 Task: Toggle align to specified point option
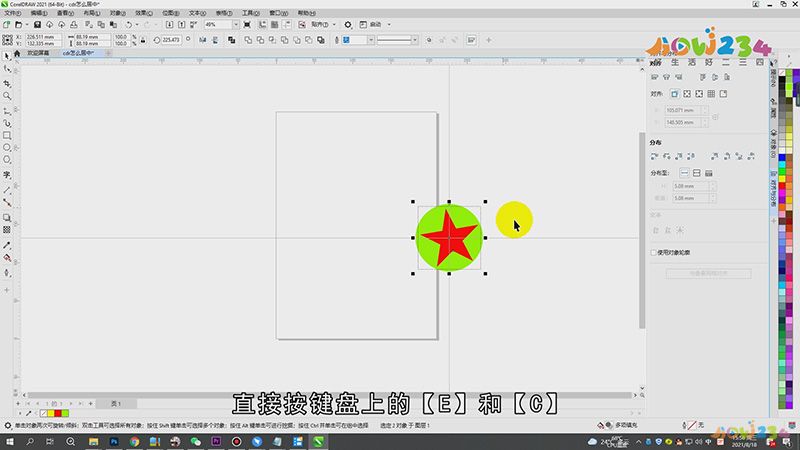pos(723,94)
